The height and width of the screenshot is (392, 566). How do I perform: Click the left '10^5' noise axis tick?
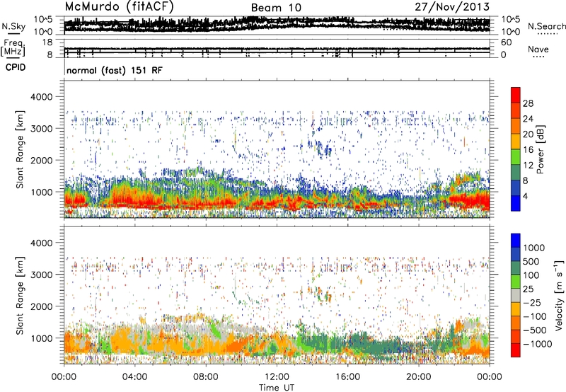click(x=43, y=20)
